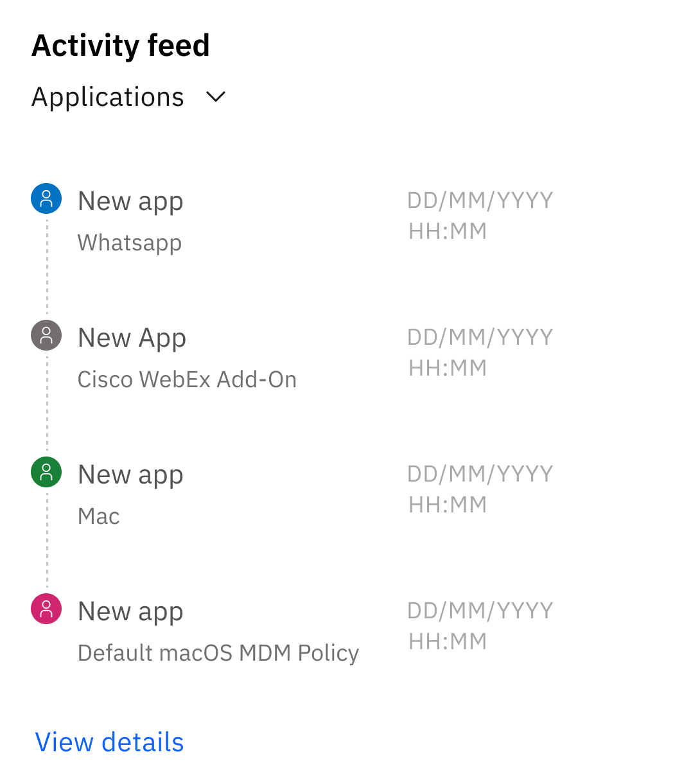
Task: Expand the Applications dropdown chevron
Action: [216, 97]
